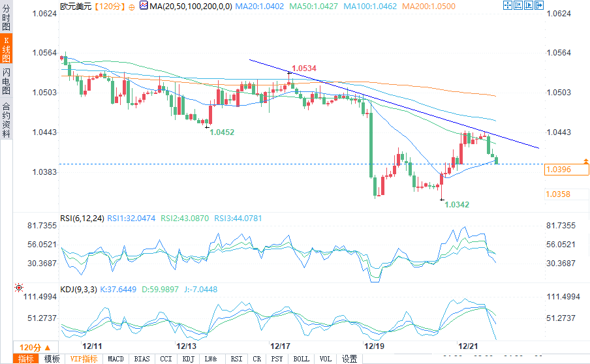
Task: Click the crosshair cursor icon in chart toolbar
Action: 507,5
